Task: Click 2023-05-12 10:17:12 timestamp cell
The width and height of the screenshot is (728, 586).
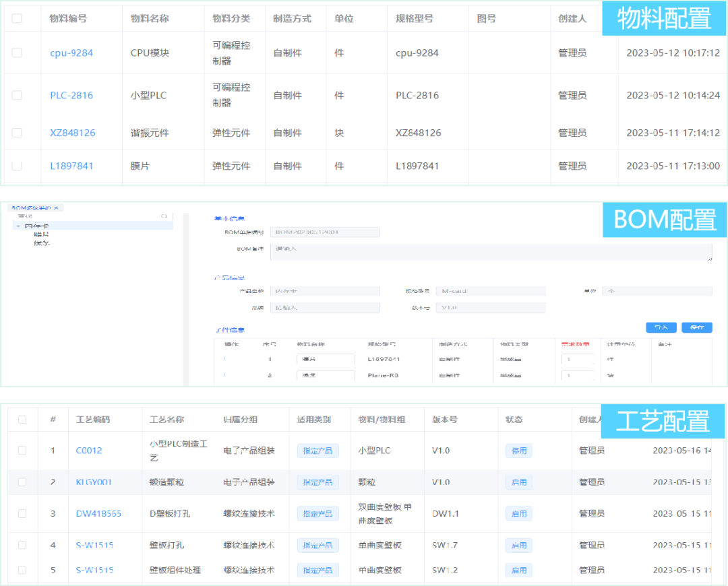Action: pyautogui.click(x=673, y=53)
